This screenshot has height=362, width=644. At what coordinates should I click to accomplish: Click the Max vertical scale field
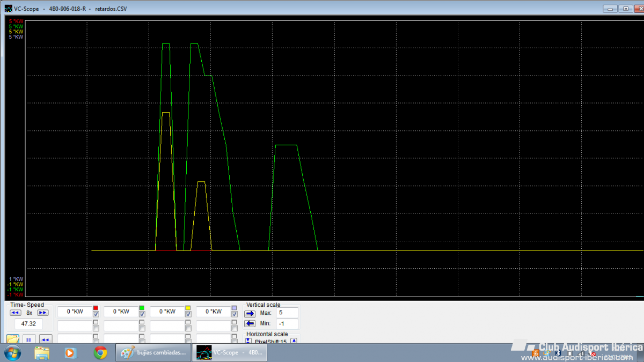coord(287,313)
